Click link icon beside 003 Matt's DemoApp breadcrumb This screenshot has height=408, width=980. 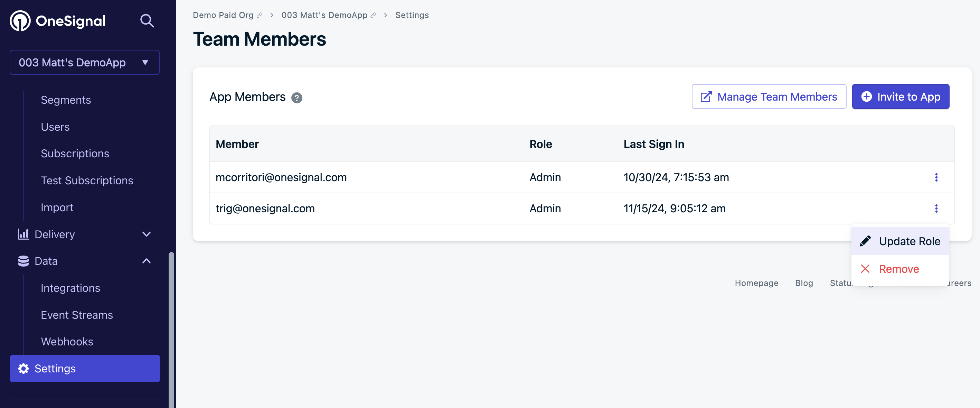[373, 15]
